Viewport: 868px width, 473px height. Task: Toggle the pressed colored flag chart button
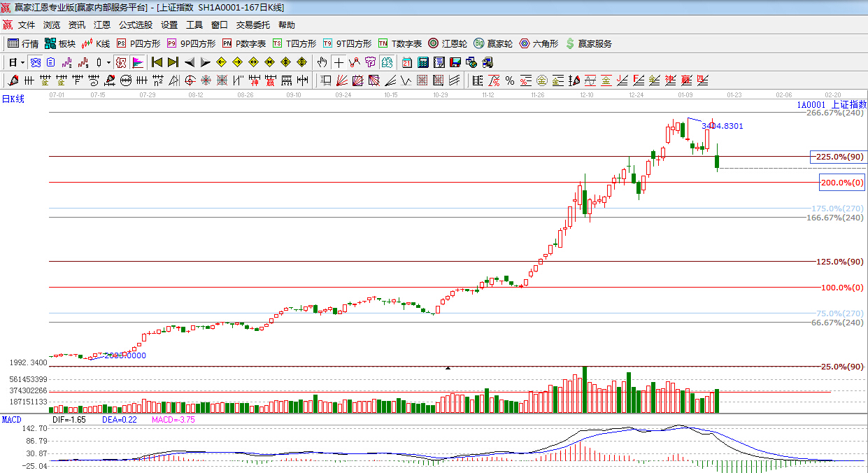point(138,62)
